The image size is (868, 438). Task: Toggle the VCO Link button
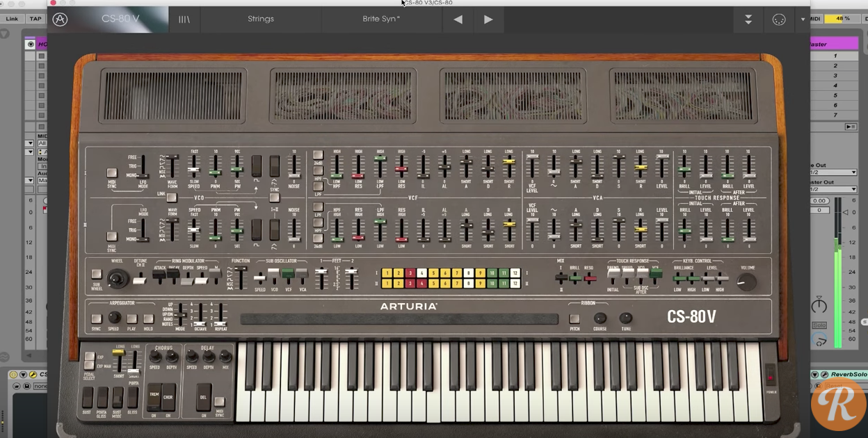[171, 198]
